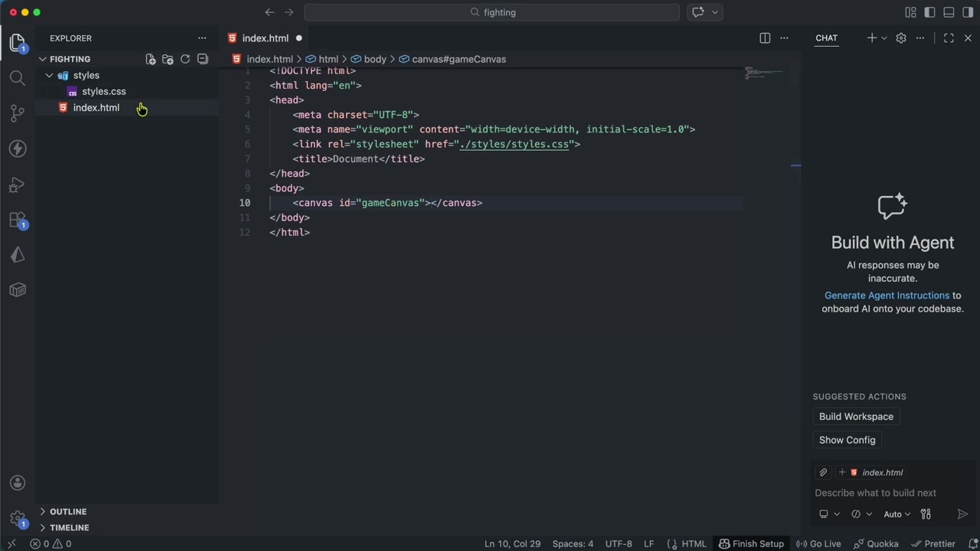Open the Manage gear in activity bar
980x551 pixels.
pyautogui.click(x=18, y=519)
